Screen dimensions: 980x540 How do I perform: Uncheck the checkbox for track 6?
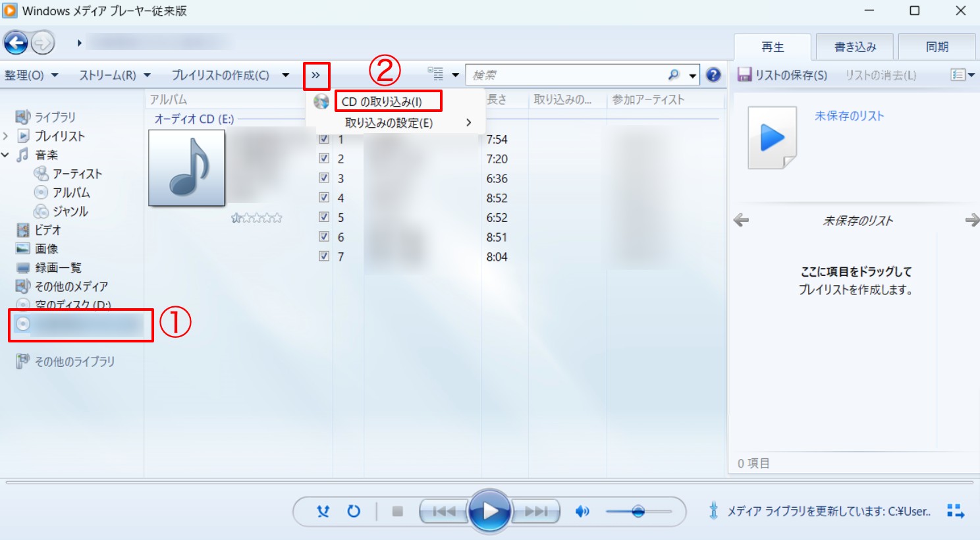[324, 236]
